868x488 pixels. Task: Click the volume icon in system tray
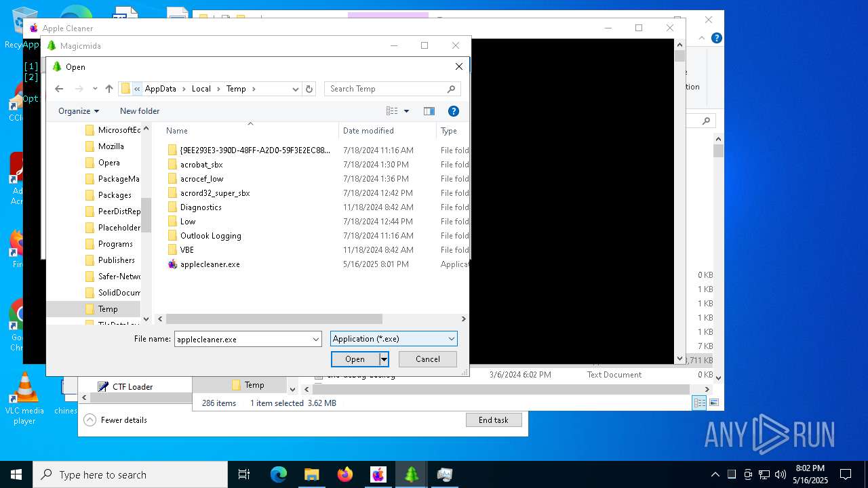[781, 474]
